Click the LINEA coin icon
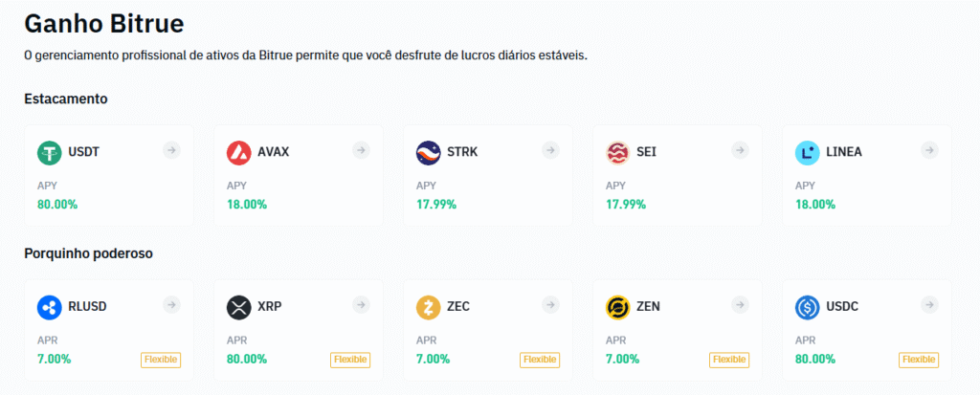This screenshot has height=395, width=980. (807, 152)
